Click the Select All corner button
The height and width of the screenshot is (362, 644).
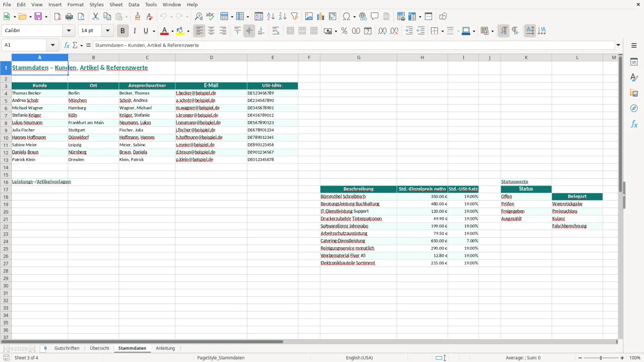pos(5,57)
